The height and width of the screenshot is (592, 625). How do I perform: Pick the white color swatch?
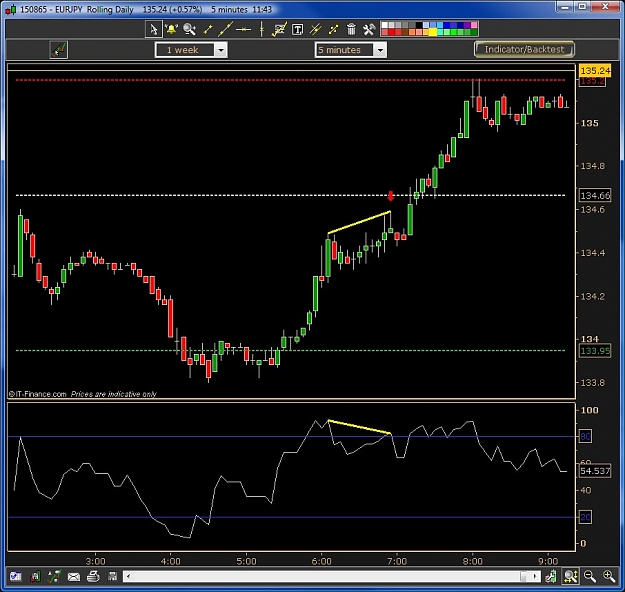click(385, 25)
